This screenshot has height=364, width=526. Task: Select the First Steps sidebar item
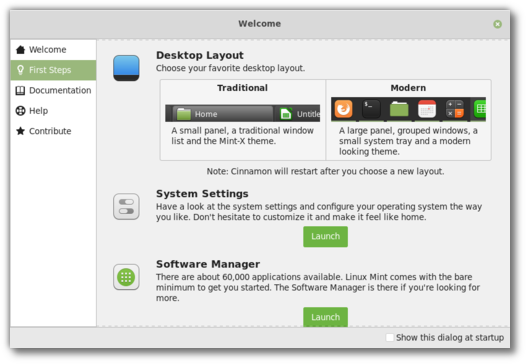point(53,70)
